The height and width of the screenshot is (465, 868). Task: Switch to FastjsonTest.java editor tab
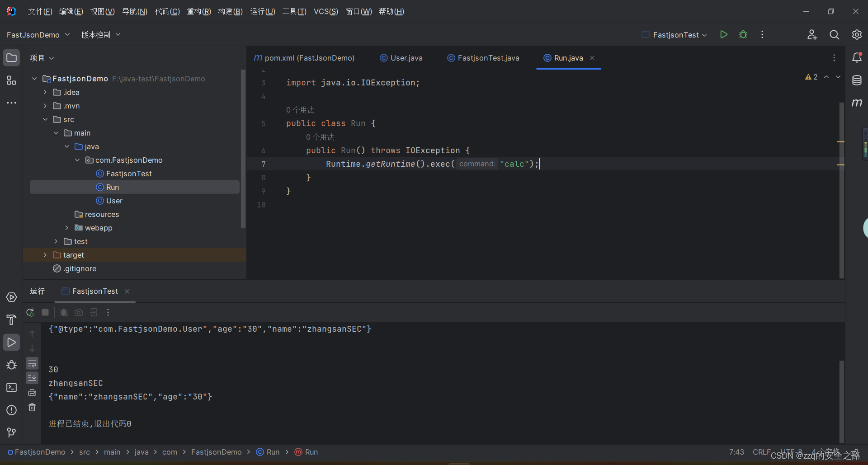point(483,58)
